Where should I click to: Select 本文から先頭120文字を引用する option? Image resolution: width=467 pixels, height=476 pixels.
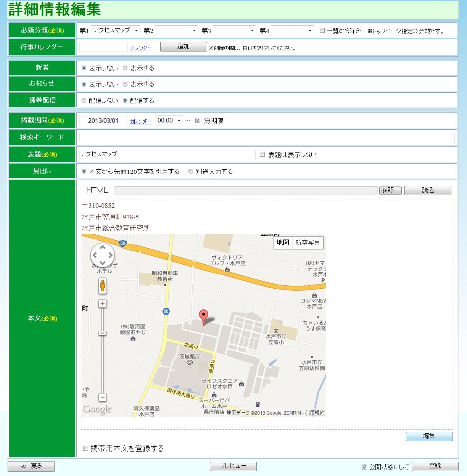click(x=84, y=172)
